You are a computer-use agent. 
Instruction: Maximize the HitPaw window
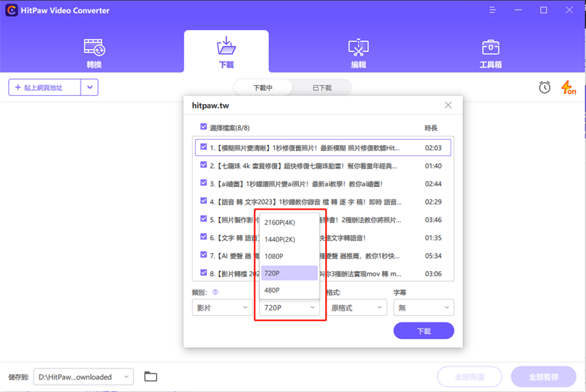click(x=544, y=10)
